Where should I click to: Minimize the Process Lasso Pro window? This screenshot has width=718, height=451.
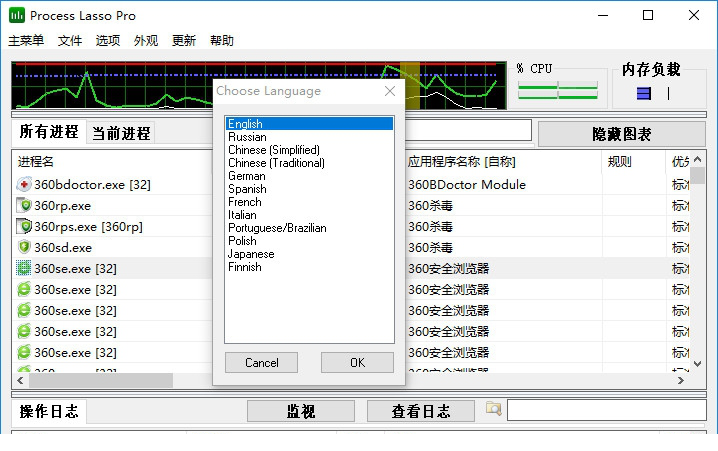tap(603, 15)
